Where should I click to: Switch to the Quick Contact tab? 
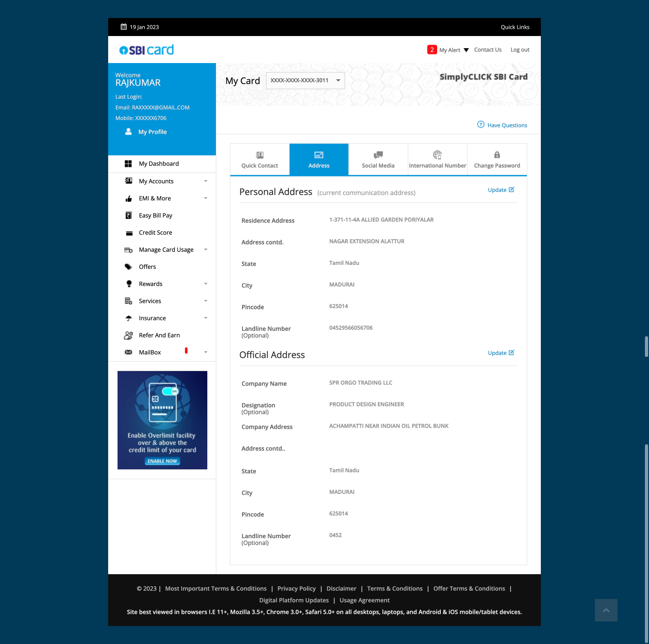[260, 159]
